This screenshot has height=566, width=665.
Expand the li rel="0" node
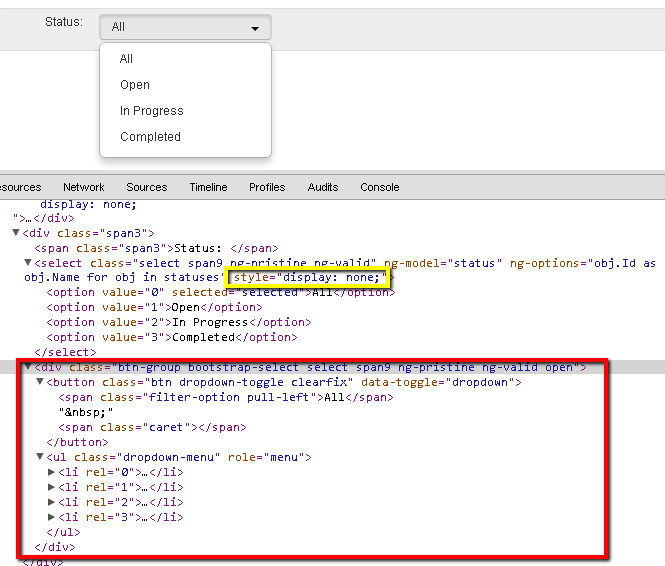(51, 472)
